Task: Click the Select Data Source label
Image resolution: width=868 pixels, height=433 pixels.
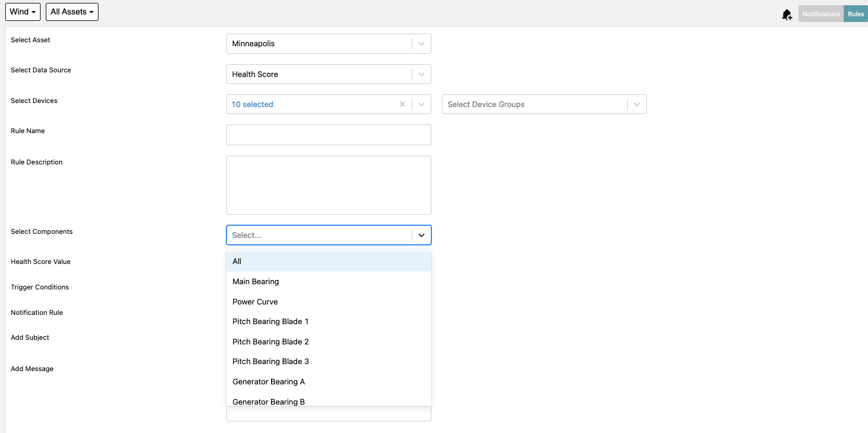Action: [41, 70]
